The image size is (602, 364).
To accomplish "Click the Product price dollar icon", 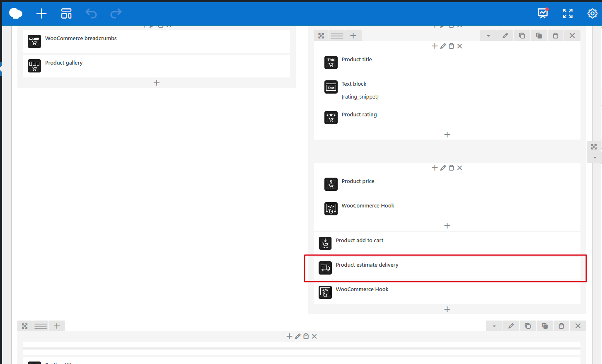I will (331, 184).
